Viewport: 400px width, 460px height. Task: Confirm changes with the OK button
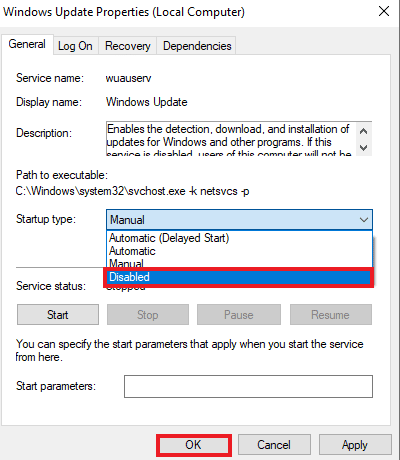click(194, 445)
